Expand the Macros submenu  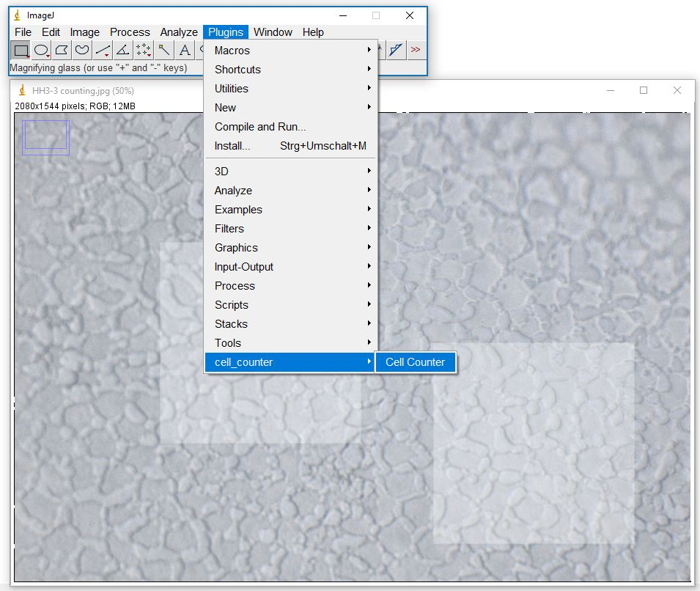pyautogui.click(x=290, y=51)
